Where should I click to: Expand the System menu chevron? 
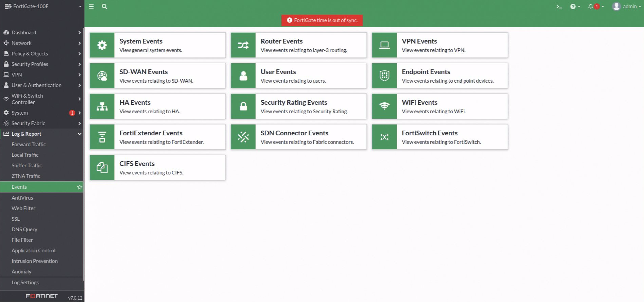pos(79,113)
